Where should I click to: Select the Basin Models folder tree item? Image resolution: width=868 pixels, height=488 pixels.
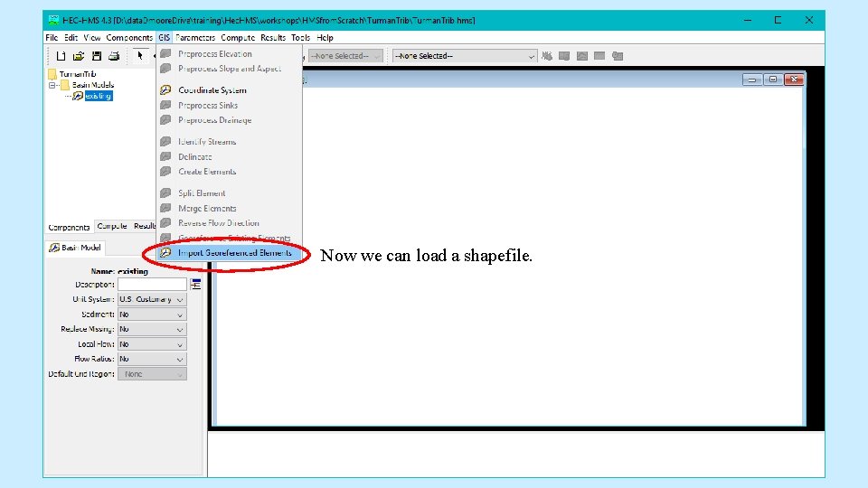click(x=92, y=85)
